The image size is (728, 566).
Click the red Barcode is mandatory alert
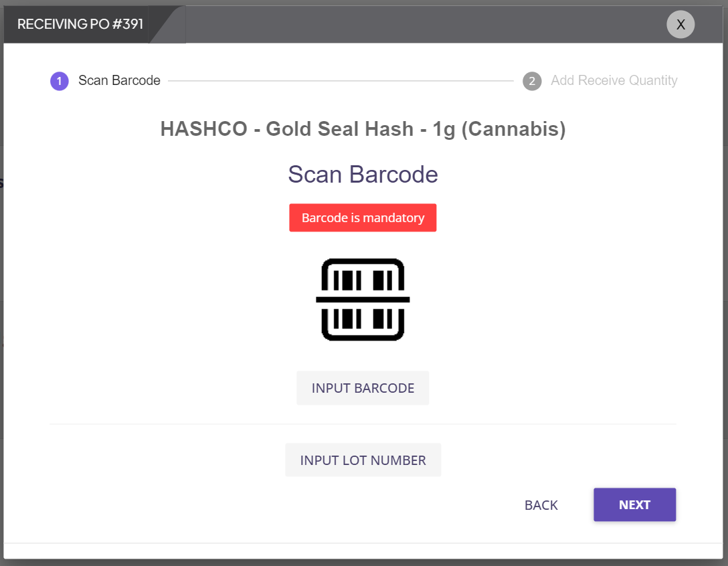[363, 217]
